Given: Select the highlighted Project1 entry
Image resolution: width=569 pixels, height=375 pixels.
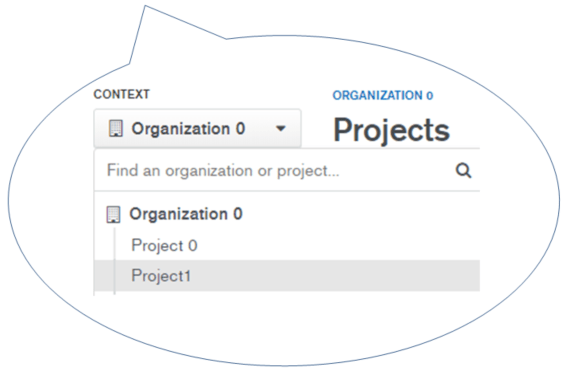Looking at the screenshot, I should pyautogui.click(x=287, y=276).
